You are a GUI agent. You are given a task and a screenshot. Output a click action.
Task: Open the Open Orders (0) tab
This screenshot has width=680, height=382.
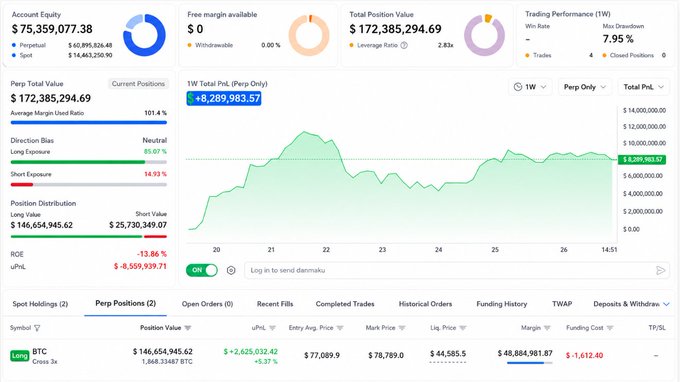[207, 304]
